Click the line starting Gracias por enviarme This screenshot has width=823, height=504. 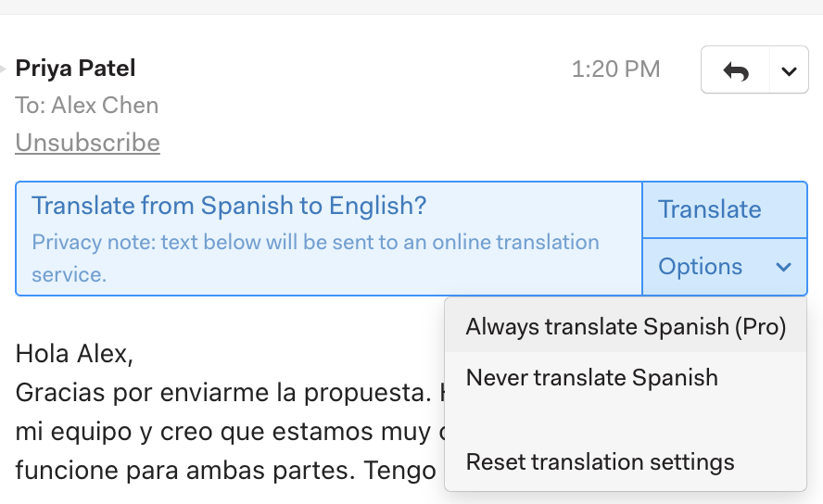pos(230,392)
